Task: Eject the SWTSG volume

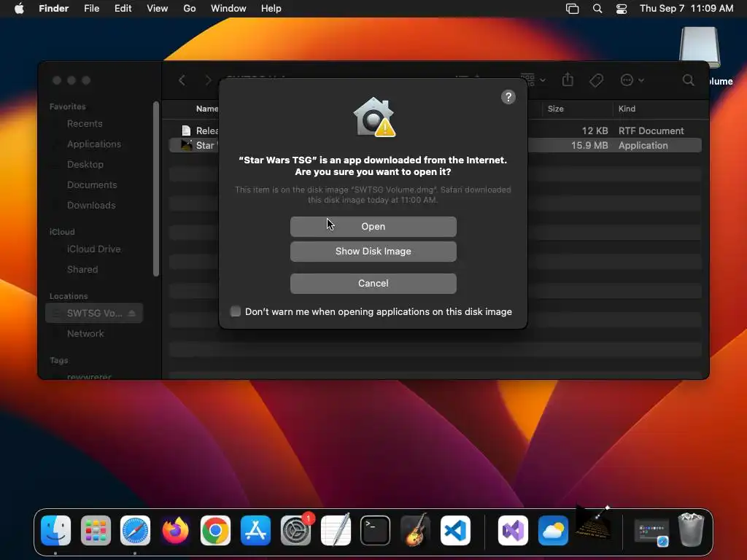Action: [132, 314]
